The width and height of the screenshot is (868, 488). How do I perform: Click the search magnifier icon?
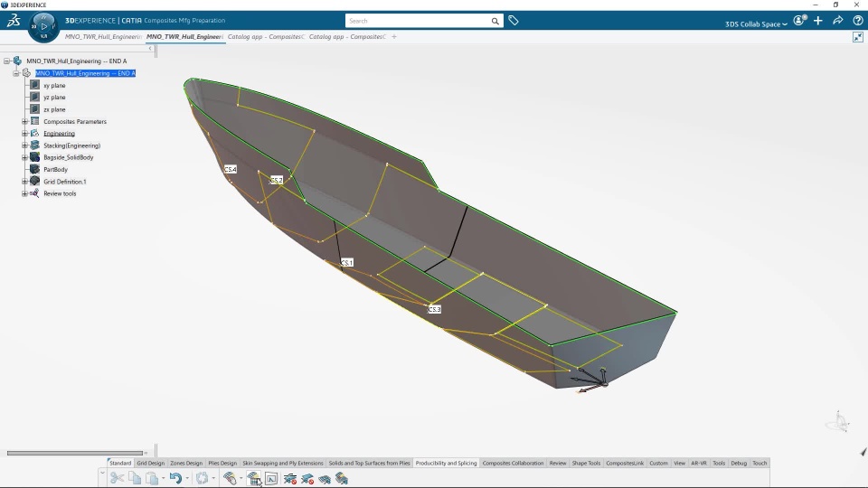495,21
